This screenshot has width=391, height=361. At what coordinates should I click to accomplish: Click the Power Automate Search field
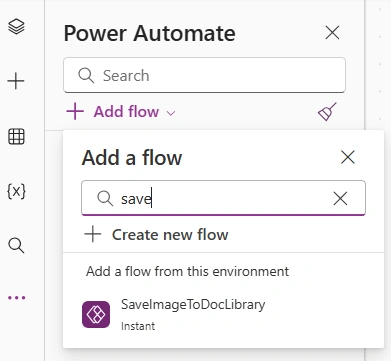click(204, 75)
